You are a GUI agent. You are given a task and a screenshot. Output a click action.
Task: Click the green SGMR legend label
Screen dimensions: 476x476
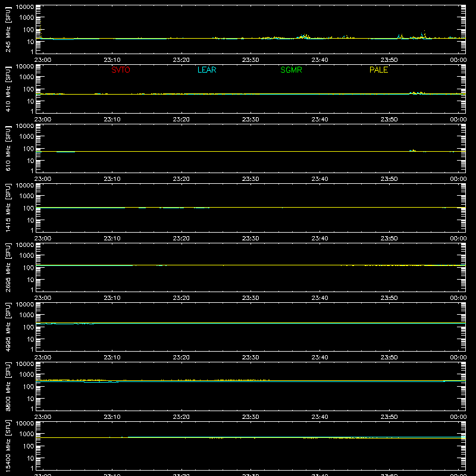point(291,70)
